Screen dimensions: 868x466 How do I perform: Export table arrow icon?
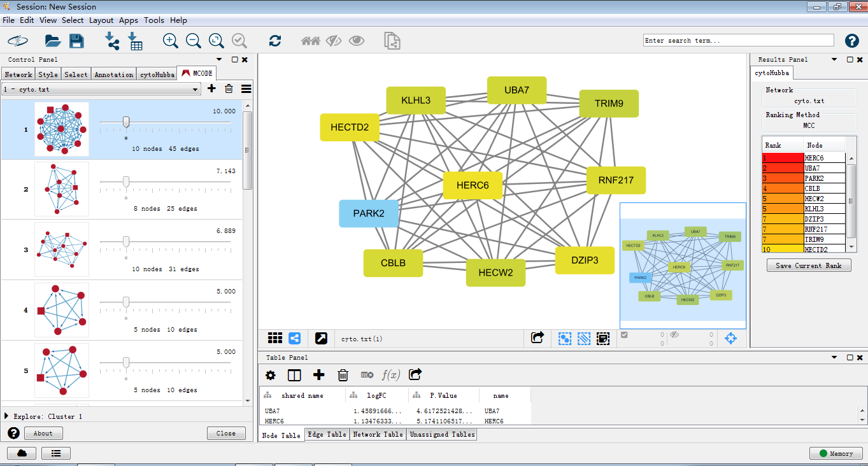click(416, 375)
